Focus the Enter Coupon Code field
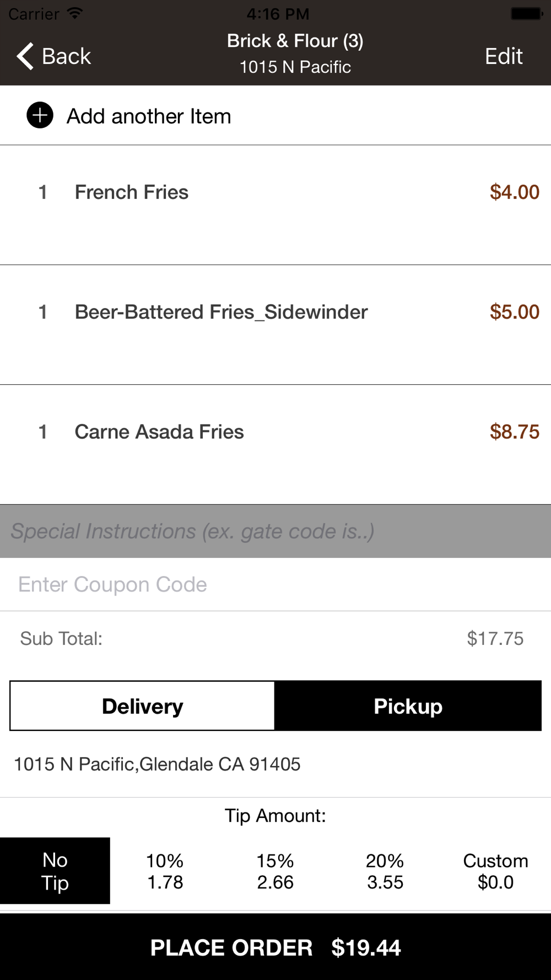551x980 pixels. tap(275, 584)
